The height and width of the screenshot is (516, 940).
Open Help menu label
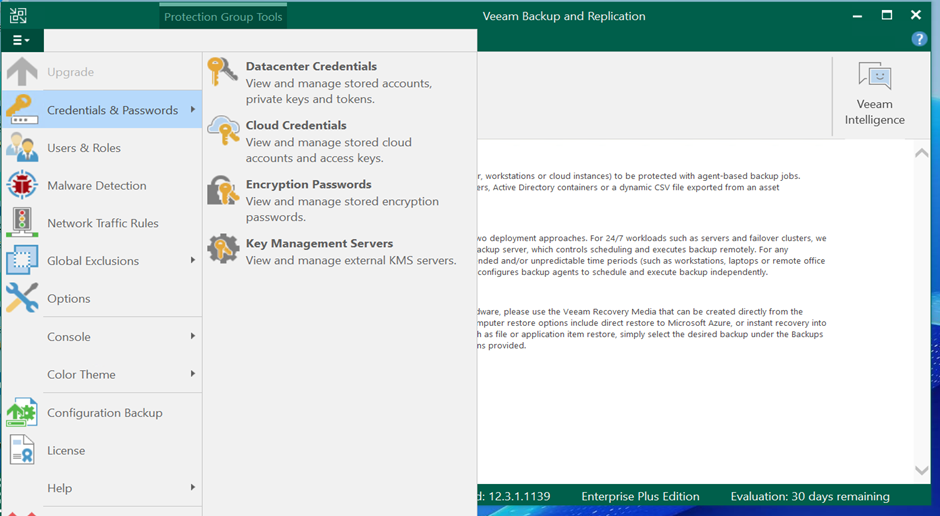(59, 488)
